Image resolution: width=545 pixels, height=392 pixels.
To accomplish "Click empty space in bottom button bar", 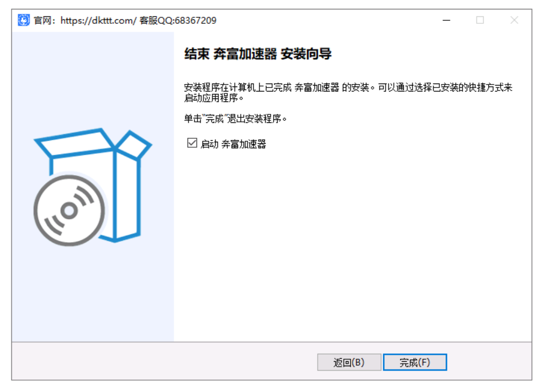I will click(163, 362).
